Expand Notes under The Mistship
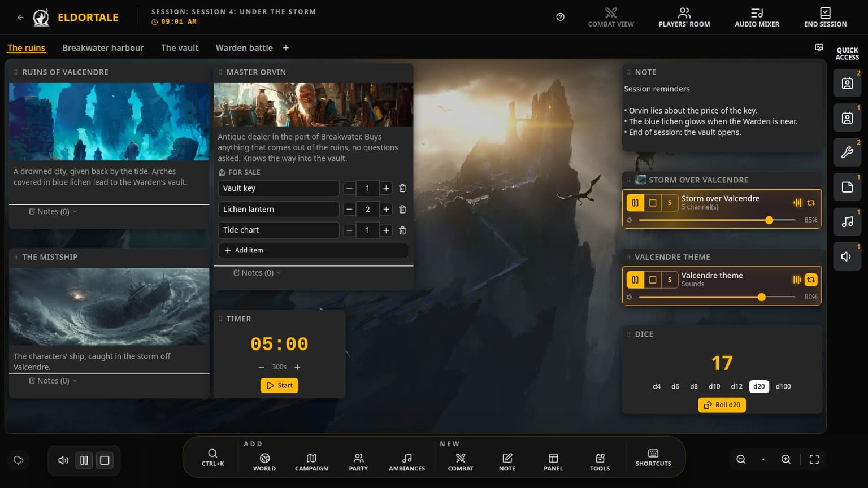The width and height of the screenshot is (868, 488). (x=53, y=381)
